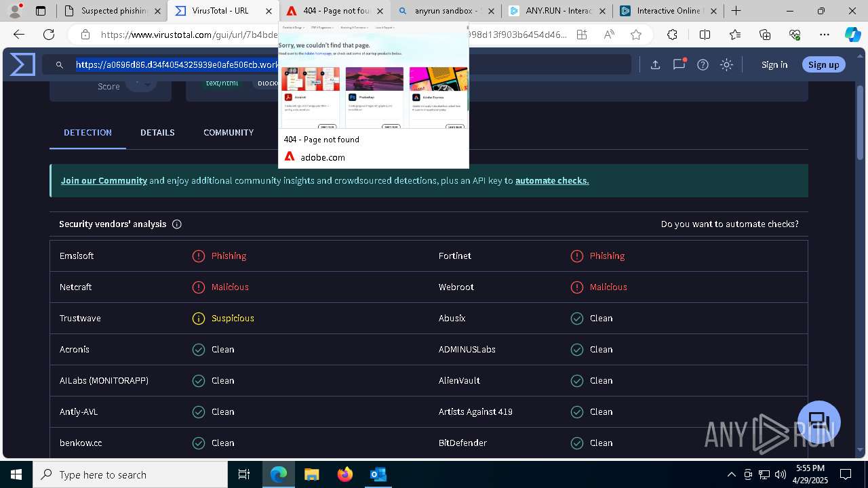Click the AILabs (MONITORAPP) vendor name
The height and width of the screenshot is (488, 868).
[104, 381]
